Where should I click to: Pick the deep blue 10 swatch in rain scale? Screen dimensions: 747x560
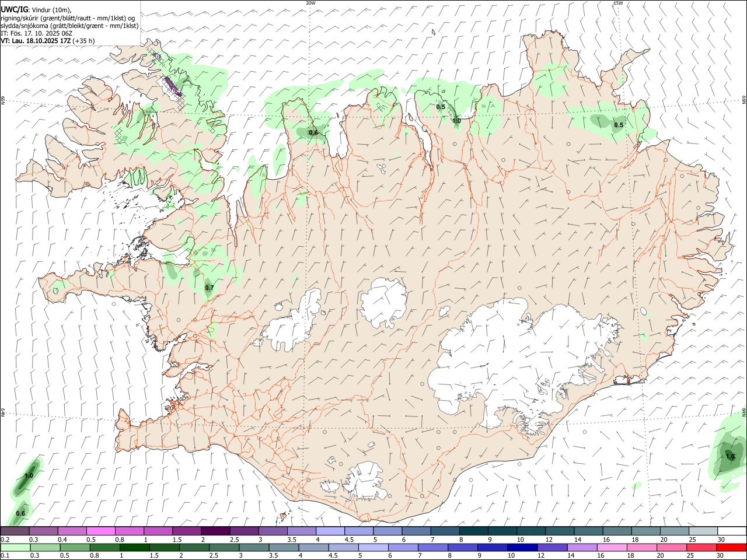(522, 548)
